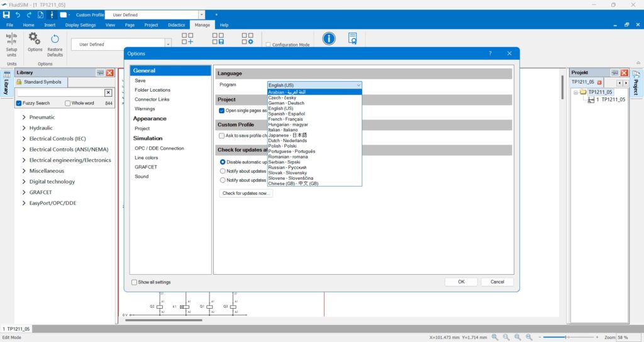Choose German - Deutsch from language list
This screenshot has height=342, width=644.
coord(285,103)
